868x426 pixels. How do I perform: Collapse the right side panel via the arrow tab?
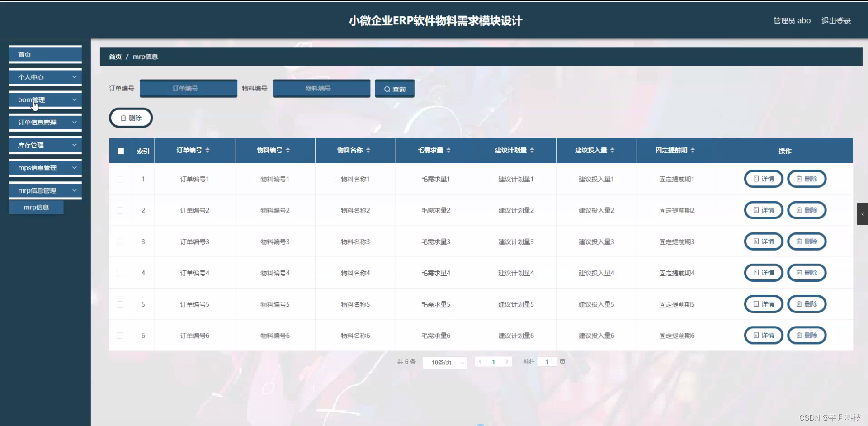[x=863, y=214]
